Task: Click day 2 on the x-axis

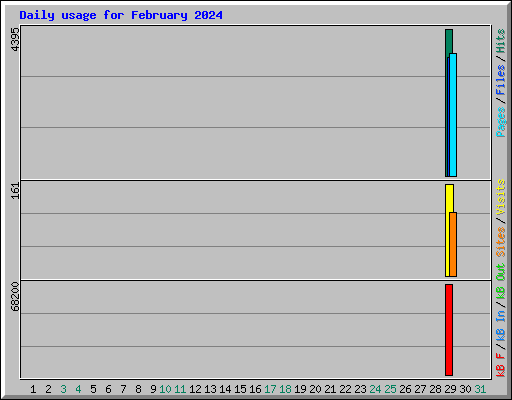Action: point(48,389)
